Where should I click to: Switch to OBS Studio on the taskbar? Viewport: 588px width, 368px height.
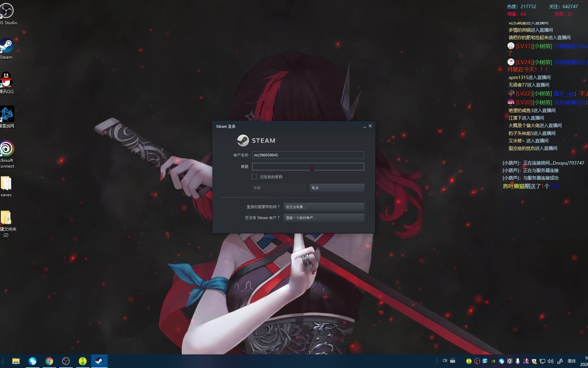(x=66, y=361)
